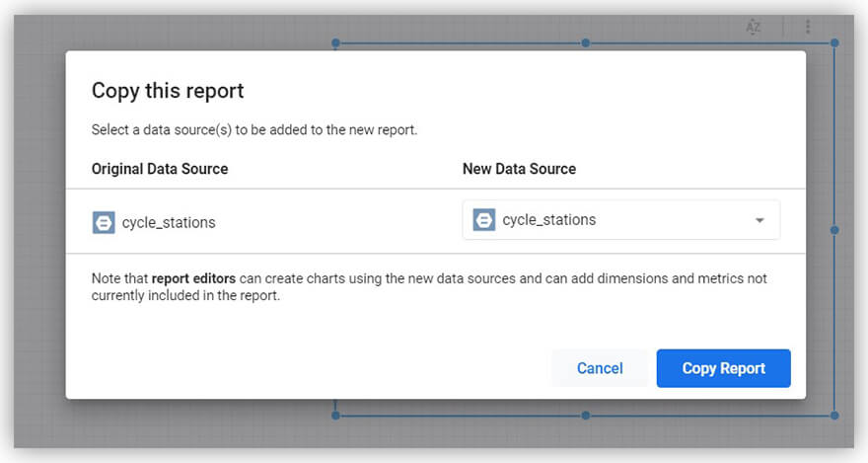Click the Copy Report button
This screenshot has height=463, width=868.
click(723, 368)
